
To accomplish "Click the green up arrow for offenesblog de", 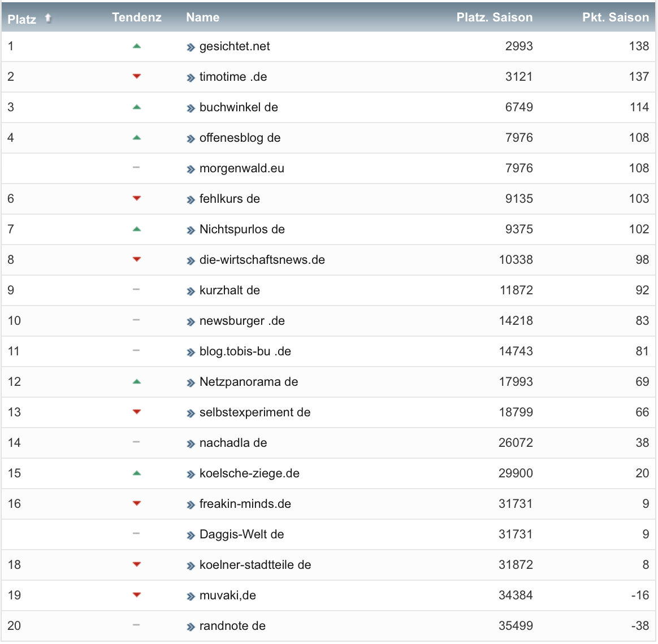I will [136, 137].
